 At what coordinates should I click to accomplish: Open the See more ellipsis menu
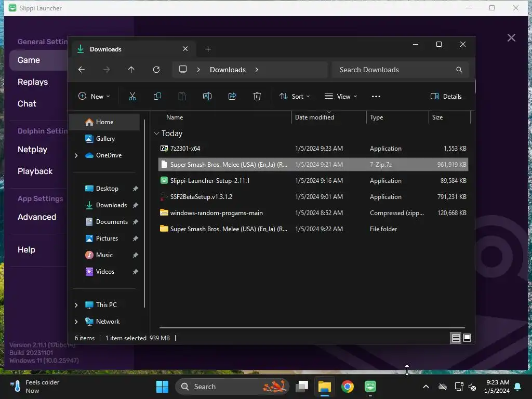376,96
